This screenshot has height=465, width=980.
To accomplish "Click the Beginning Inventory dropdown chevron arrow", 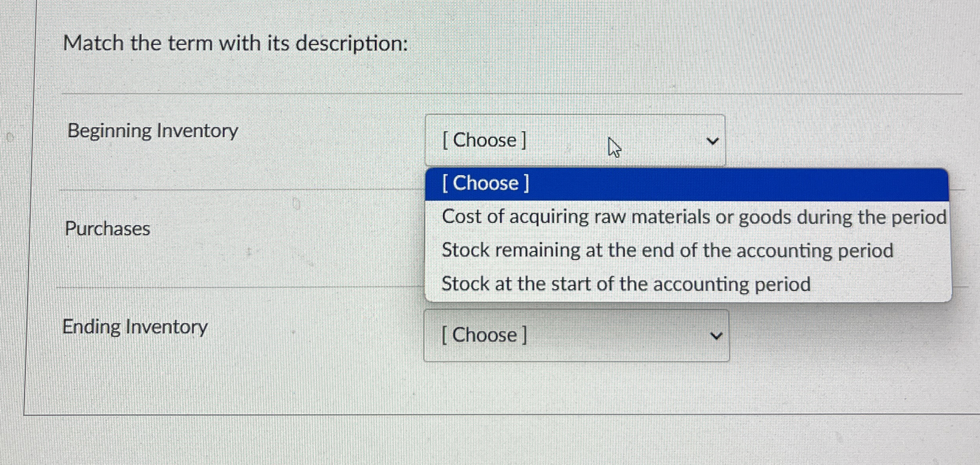I will pyautogui.click(x=712, y=141).
